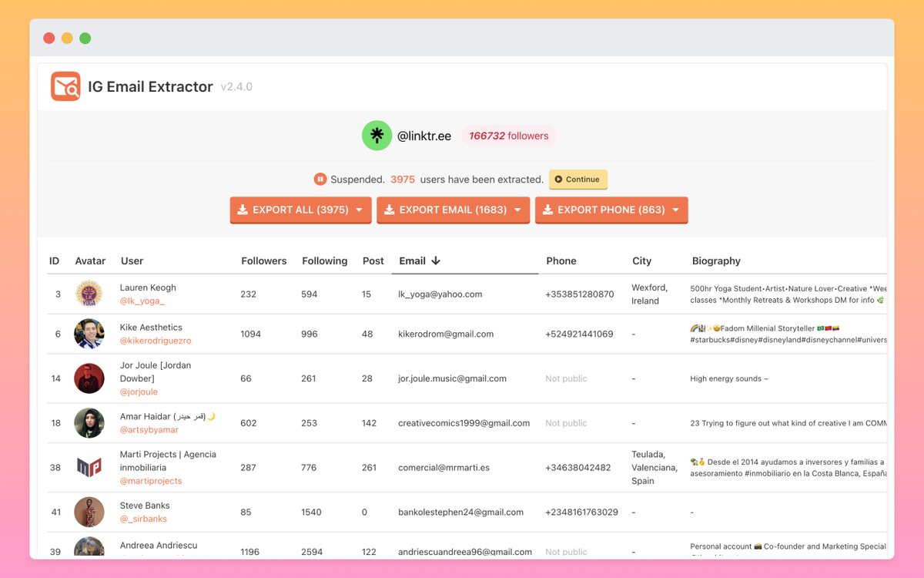The height and width of the screenshot is (578, 924).
Task: Click the Marti Projects MP logo avatar
Action: pyautogui.click(x=89, y=467)
